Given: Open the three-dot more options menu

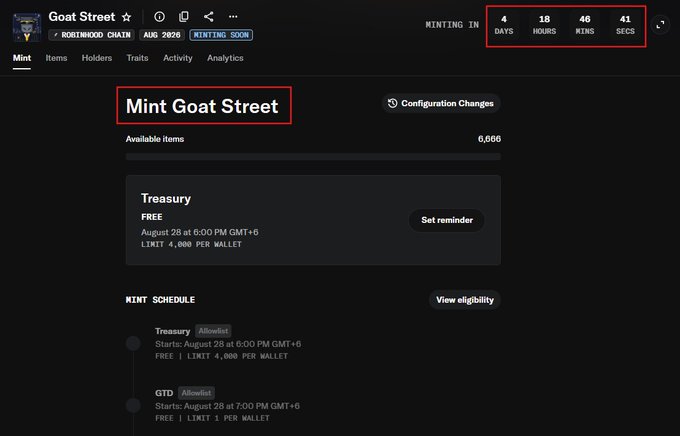Looking at the screenshot, I should pyautogui.click(x=233, y=17).
